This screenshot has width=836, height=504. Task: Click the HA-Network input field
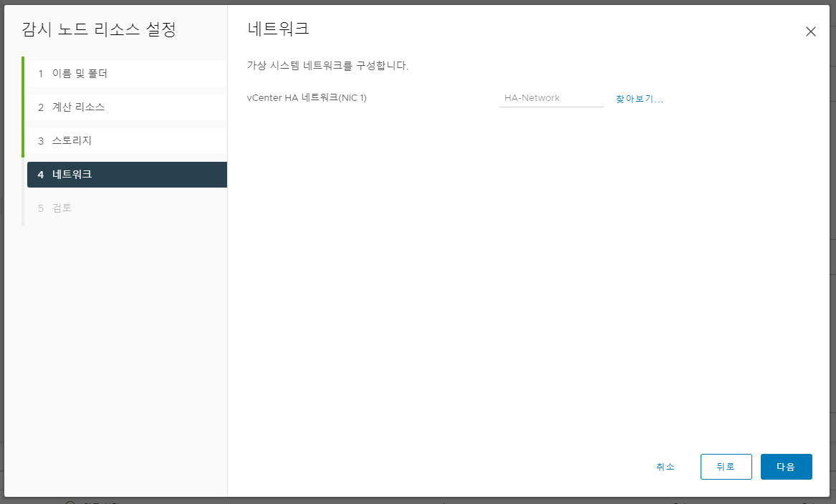coord(552,98)
